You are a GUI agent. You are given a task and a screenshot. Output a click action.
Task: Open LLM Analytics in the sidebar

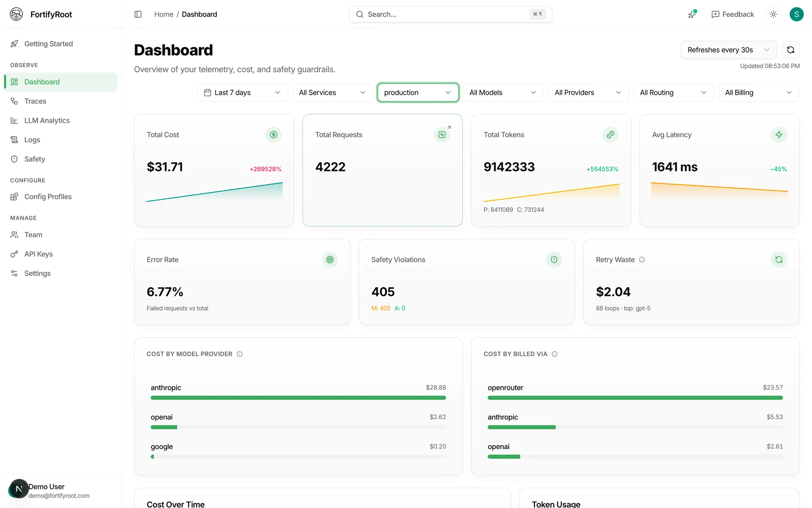(x=61, y=120)
